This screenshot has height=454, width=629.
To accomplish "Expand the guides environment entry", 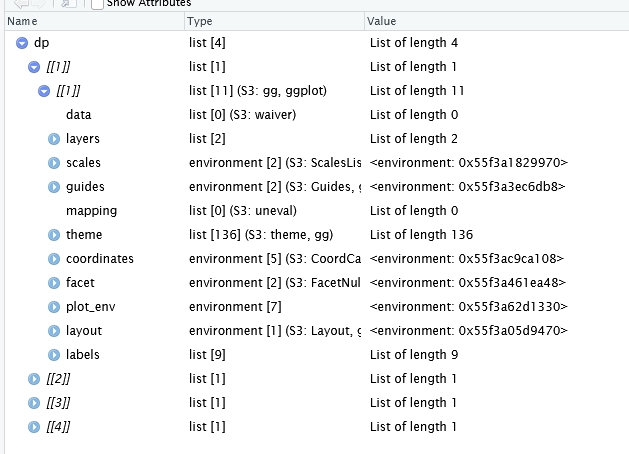I will click(x=54, y=187).
